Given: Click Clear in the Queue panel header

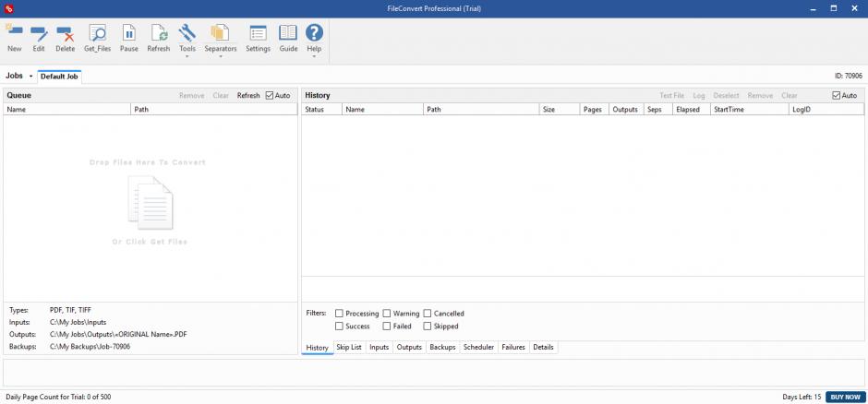Looking at the screenshot, I should tap(221, 96).
